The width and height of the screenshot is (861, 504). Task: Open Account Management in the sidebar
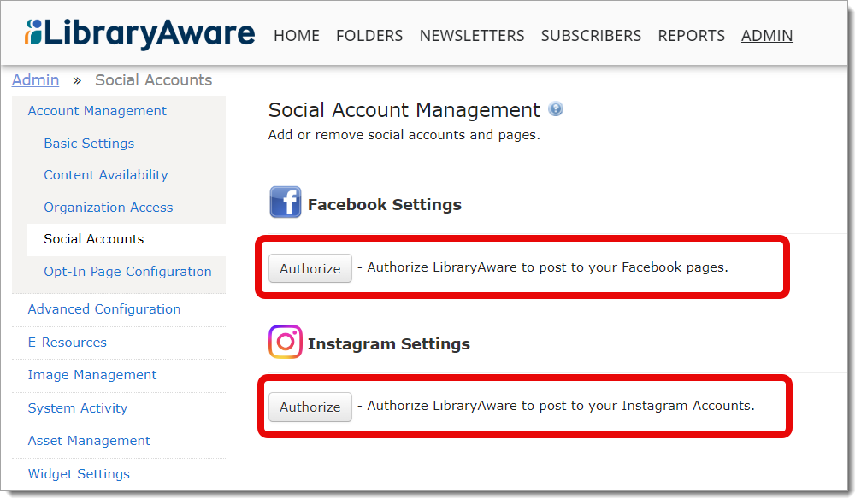[97, 111]
